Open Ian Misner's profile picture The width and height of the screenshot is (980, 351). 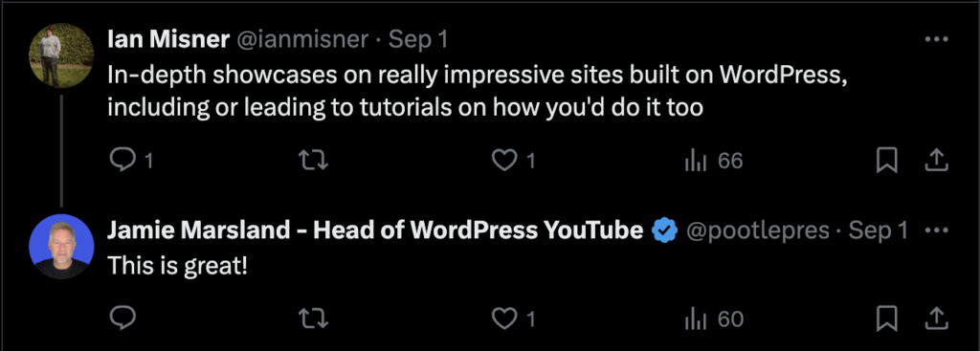61,55
